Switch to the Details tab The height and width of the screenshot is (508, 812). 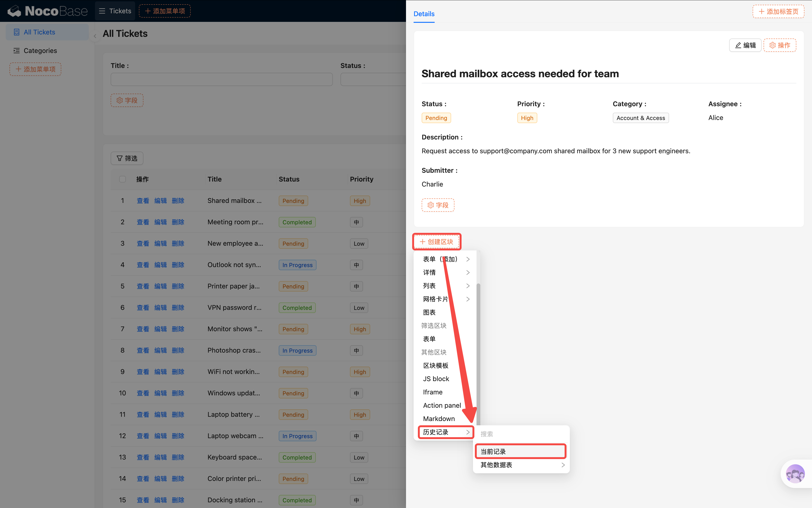click(424, 14)
